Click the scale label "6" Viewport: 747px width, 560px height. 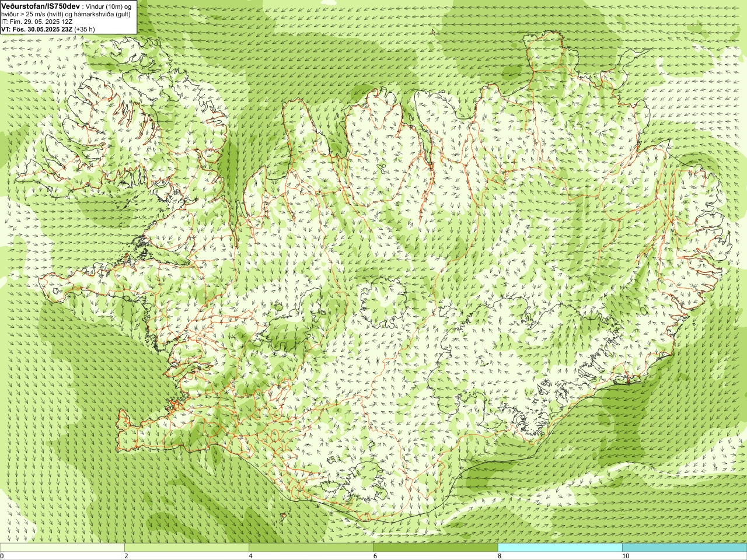point(375,556)
